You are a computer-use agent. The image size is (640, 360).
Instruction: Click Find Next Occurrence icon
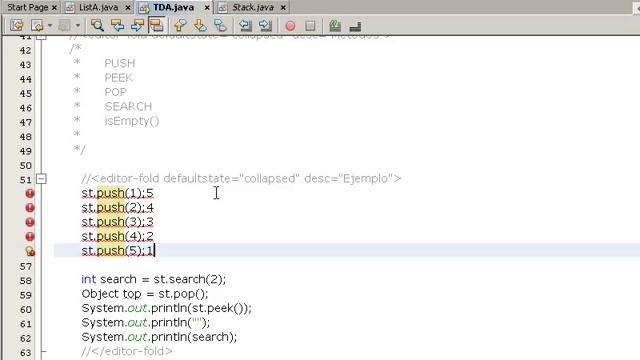(x=137, y=25)
